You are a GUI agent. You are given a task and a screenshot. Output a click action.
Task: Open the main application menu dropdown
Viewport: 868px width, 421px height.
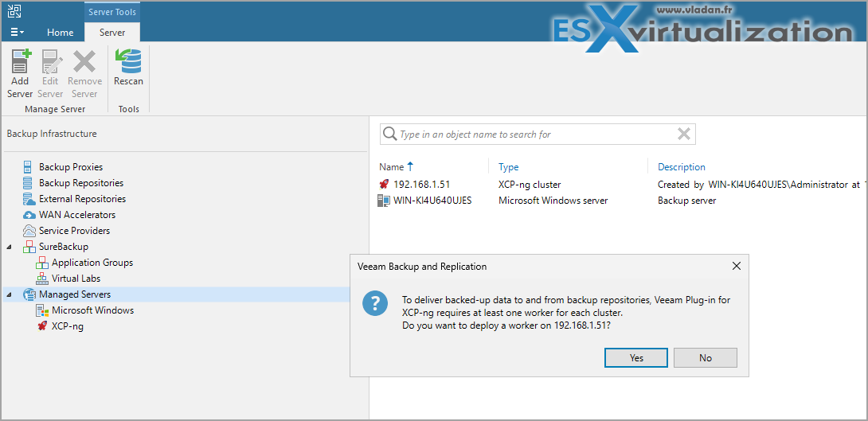(x=17, y=33)
